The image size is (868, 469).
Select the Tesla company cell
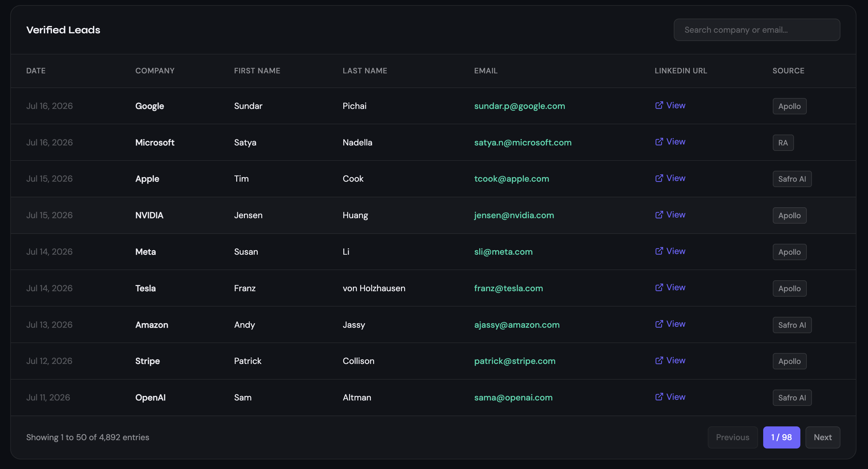point(145,288)
